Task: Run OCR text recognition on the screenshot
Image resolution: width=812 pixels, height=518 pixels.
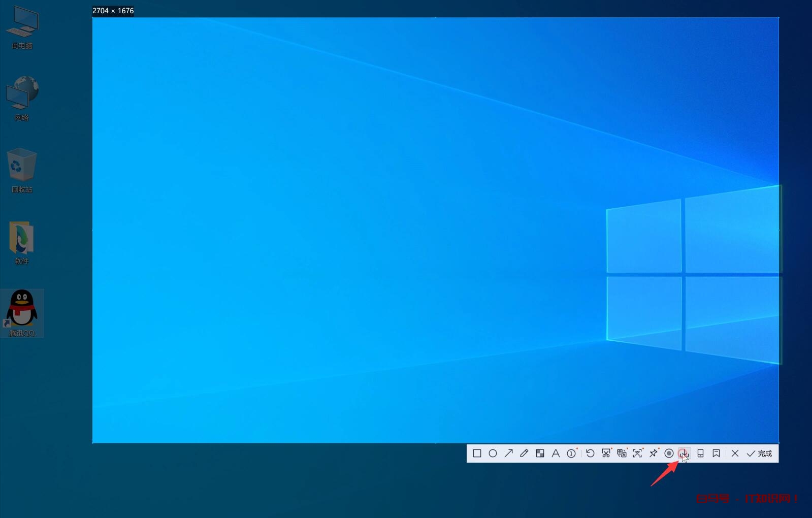Action: 637,454
